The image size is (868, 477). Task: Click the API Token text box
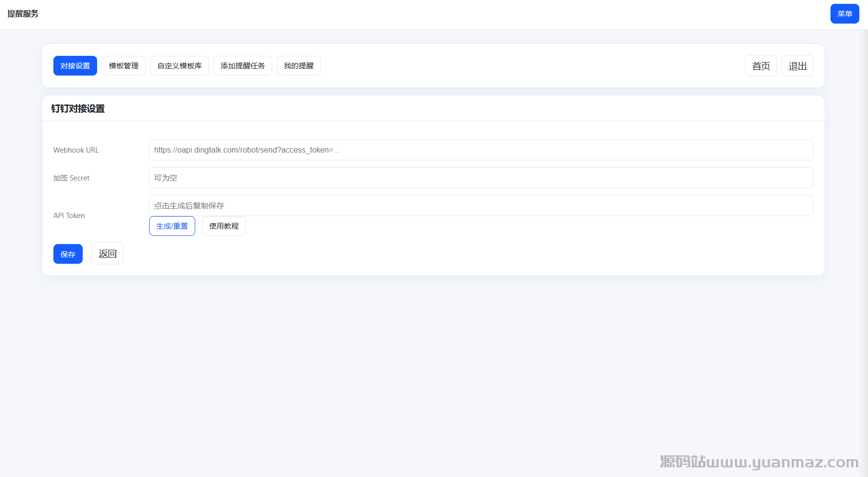481,206
